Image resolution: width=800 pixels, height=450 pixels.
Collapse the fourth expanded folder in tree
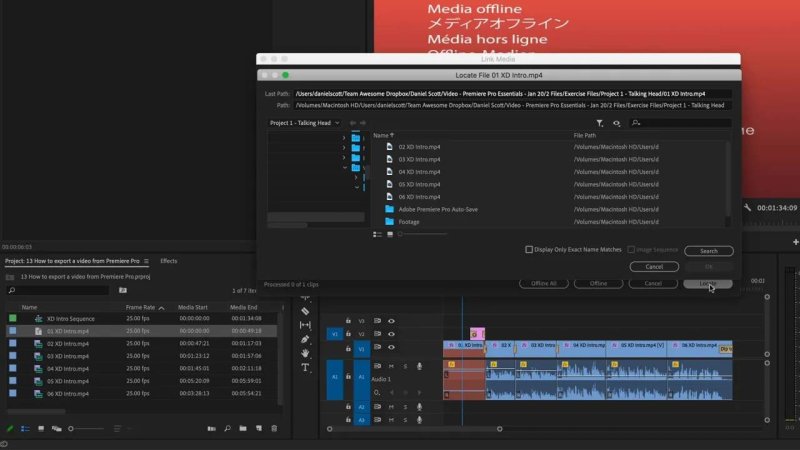click(x=345, y=167)
